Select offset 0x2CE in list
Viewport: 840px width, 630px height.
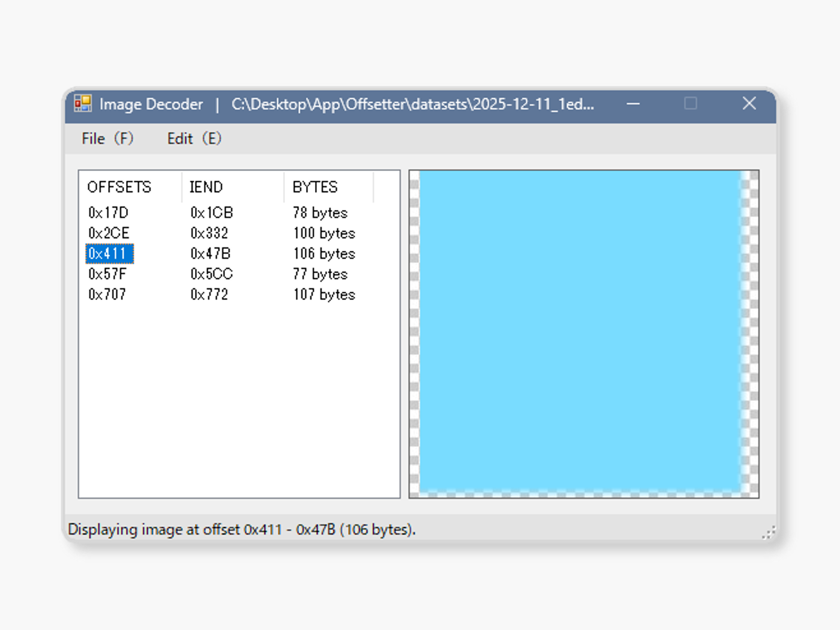point(109,233)
